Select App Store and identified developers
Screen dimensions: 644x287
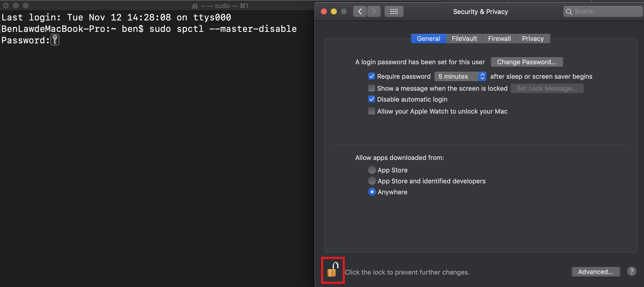click(x=371, y=181)
